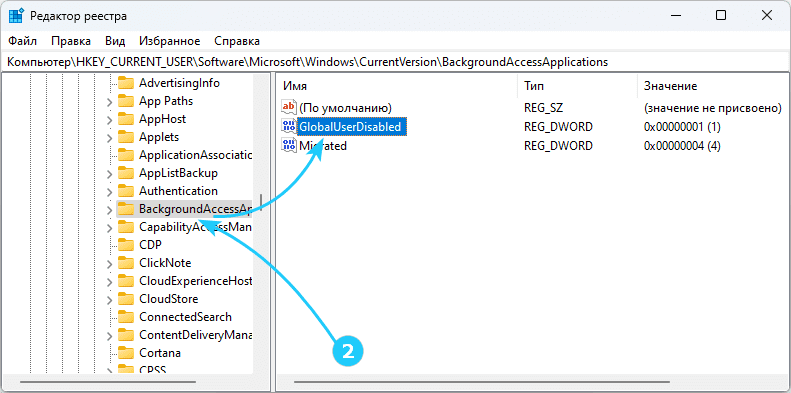Click the registry path address bar
This screenshot has height=393, width=791.
click(x=396, y=62)
